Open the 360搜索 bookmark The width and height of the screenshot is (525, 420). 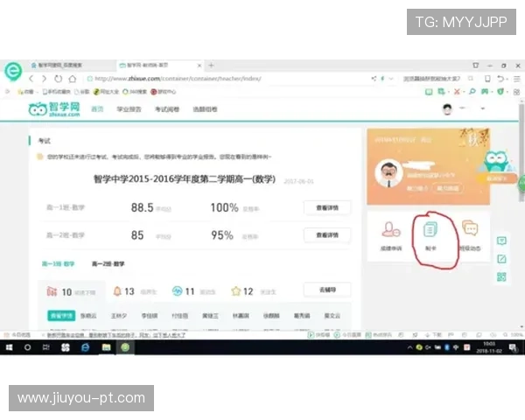click(135, 92)
